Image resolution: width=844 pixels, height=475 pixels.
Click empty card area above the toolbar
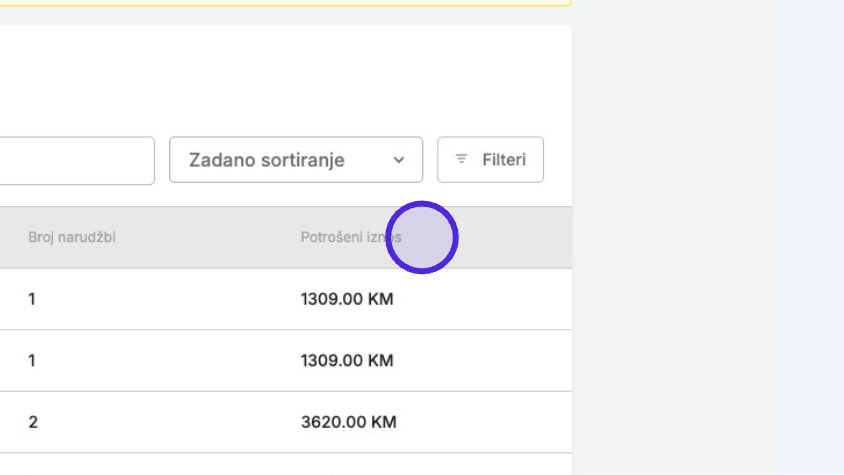[x=286, y=81]
